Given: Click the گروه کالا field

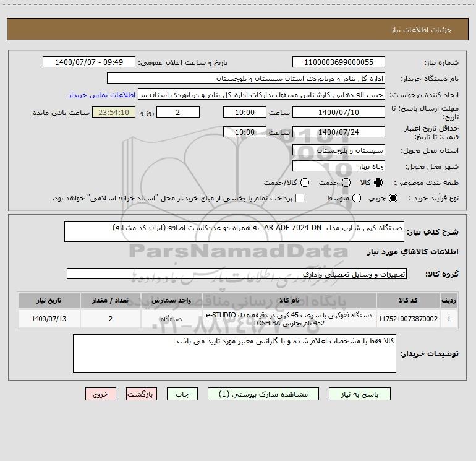Looking at the screenshot, I should point(237,274).
